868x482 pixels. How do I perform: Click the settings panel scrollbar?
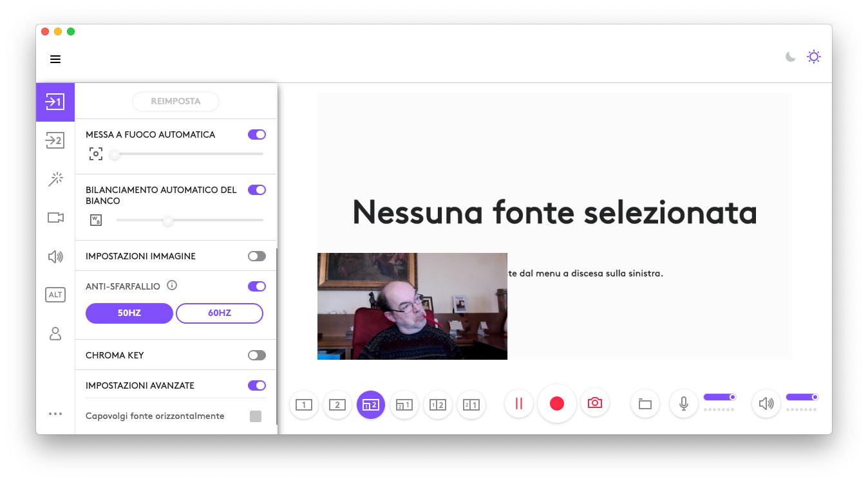click(x=277, y=337)
